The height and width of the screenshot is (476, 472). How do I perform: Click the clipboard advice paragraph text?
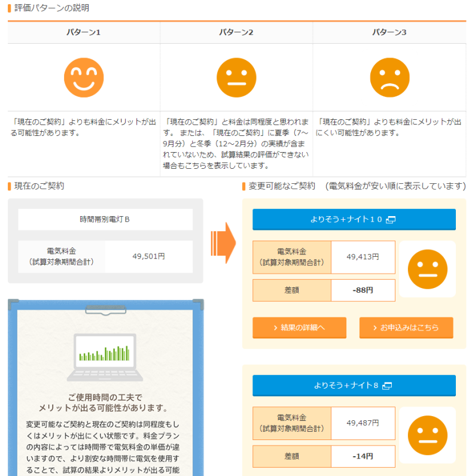pos(103,447)
